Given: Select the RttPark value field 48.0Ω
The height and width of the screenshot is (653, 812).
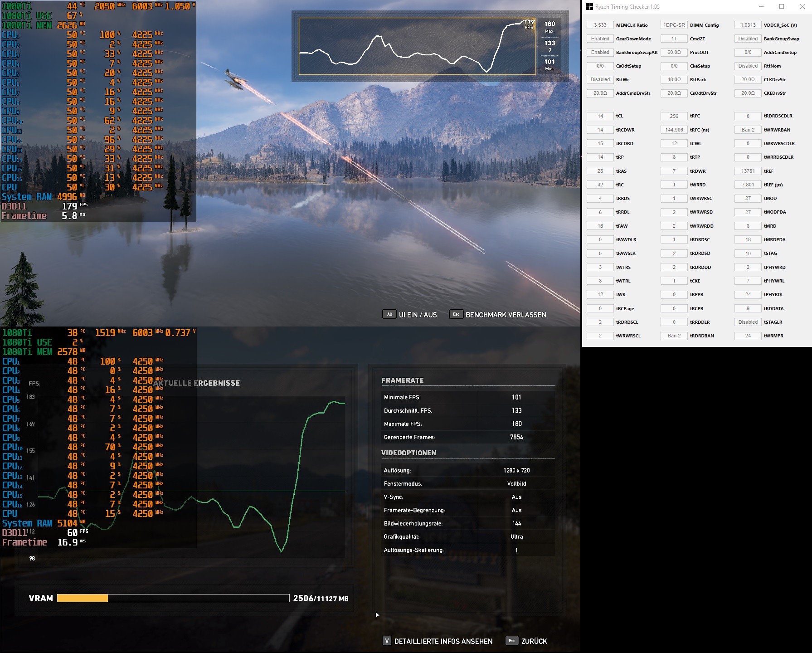Looking at the screenshot, I should tap(674, 79).
